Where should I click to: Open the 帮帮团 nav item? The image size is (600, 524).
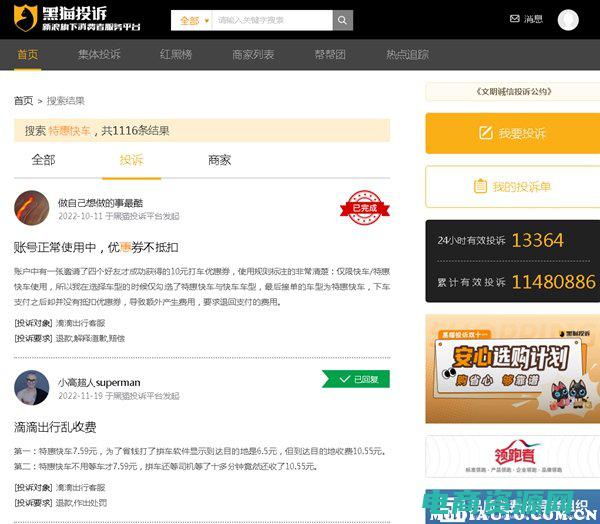pos(330,54)
